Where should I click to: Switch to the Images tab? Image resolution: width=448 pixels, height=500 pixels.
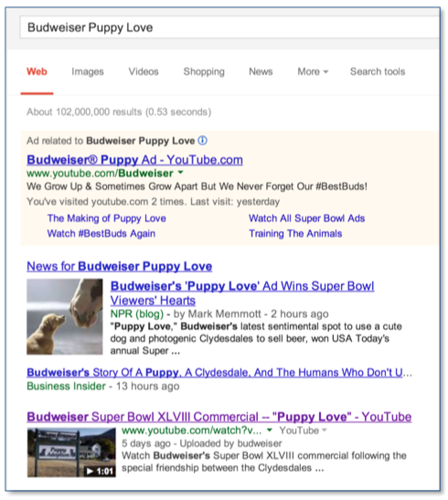tap(87, 72)
